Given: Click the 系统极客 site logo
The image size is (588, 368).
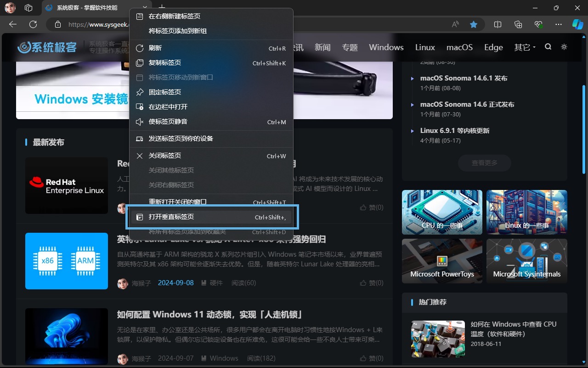Looking at the screenshot, I should [47, 47].
